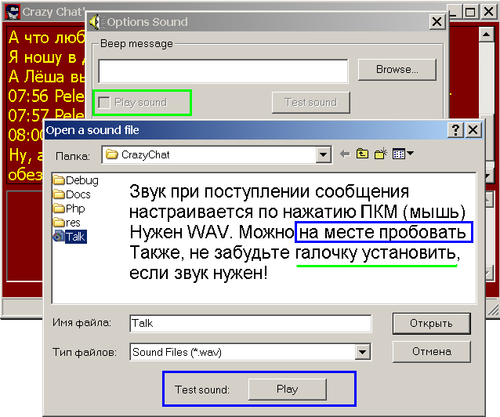Go back with the left arrow icon
Image resolution: width=500 pixels, height=417 pixels.
345,154
